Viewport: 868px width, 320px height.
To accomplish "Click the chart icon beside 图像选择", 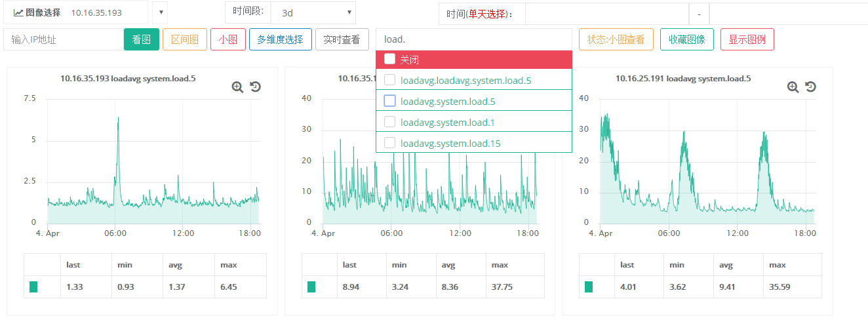I will point(18,12).
